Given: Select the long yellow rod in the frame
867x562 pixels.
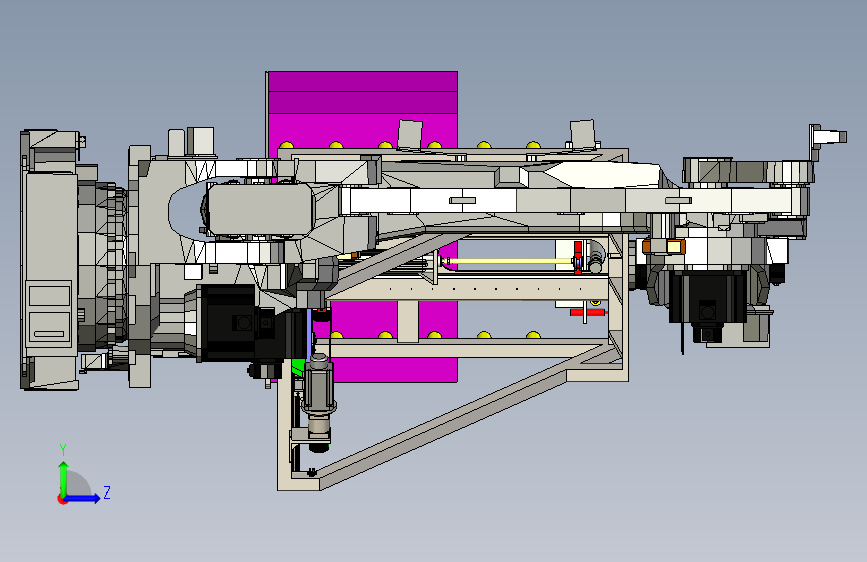Looking at the screenshot, I should tap(509, 261).
